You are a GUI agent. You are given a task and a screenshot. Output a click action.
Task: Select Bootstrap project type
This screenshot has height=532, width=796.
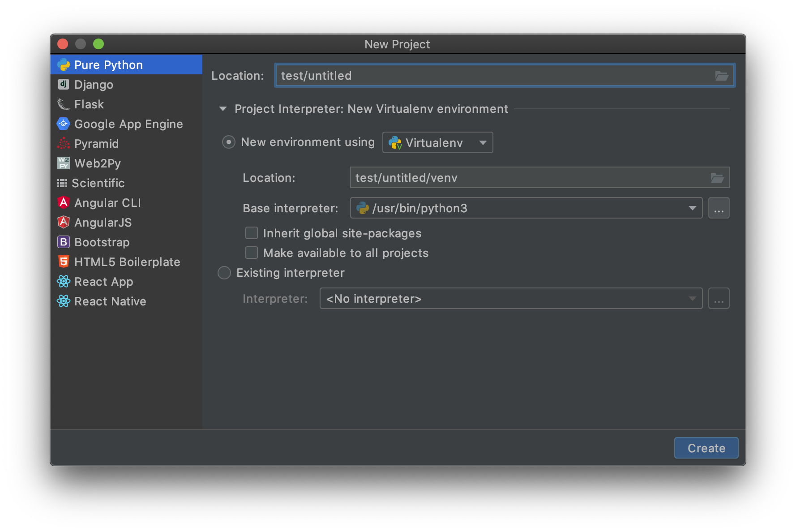tap(126, 242)
